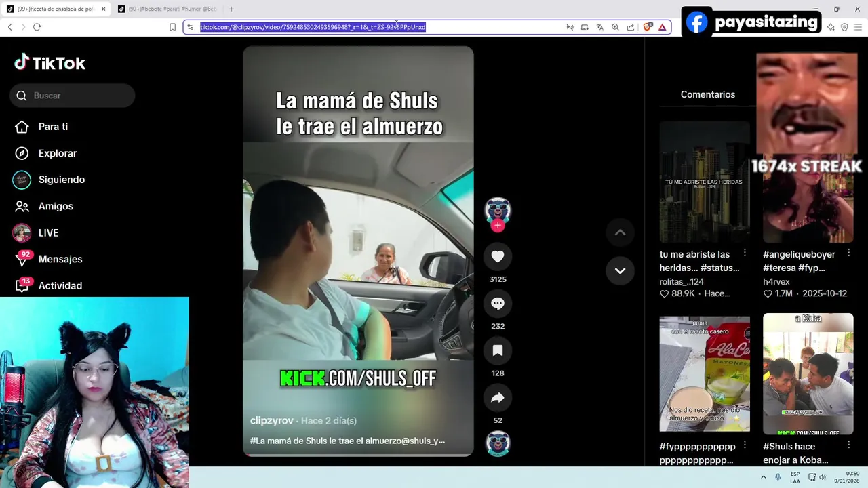Click the Buscar search field

point(73,96)
